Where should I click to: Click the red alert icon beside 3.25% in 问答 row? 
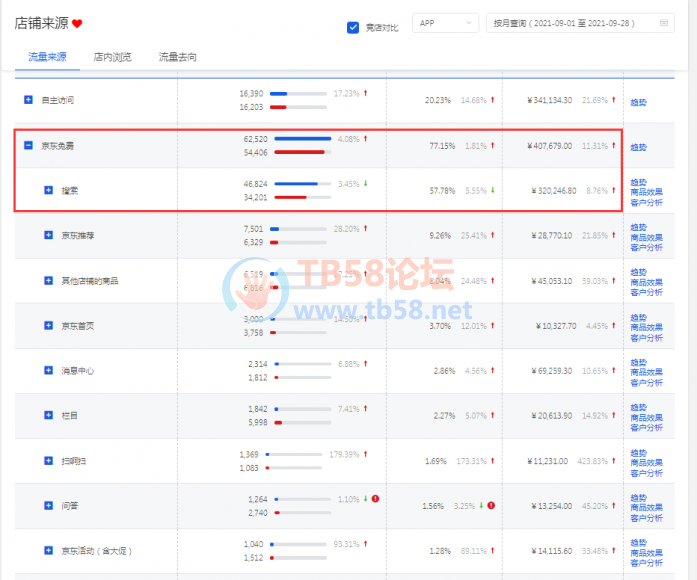pyautogui.click(x=491, y=505)
